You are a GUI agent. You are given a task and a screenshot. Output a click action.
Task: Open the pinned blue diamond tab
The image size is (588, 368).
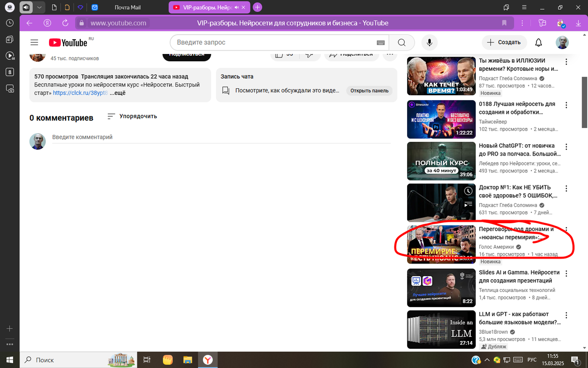(81, 7)
